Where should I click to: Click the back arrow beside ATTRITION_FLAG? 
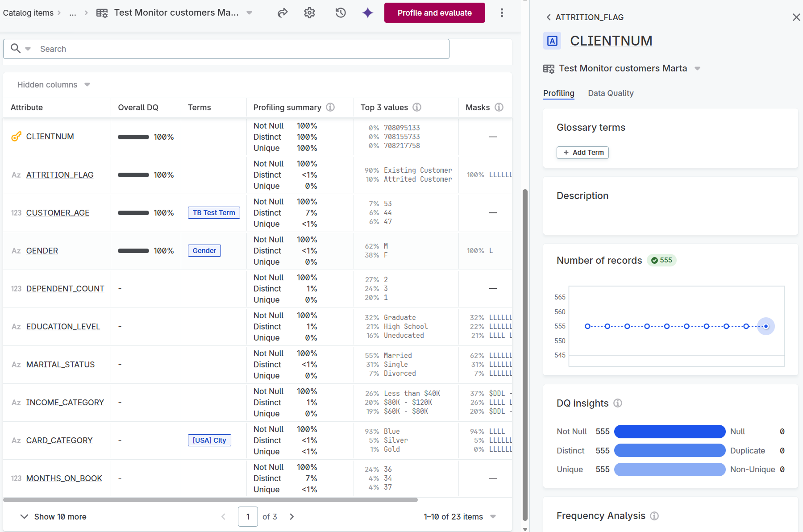548,17
